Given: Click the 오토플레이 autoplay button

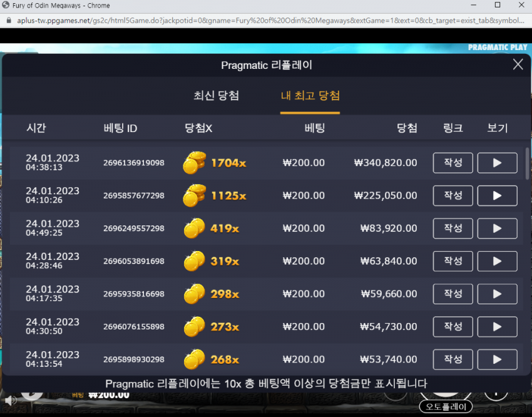Looking at the screenshot, I should pos(446,406).
